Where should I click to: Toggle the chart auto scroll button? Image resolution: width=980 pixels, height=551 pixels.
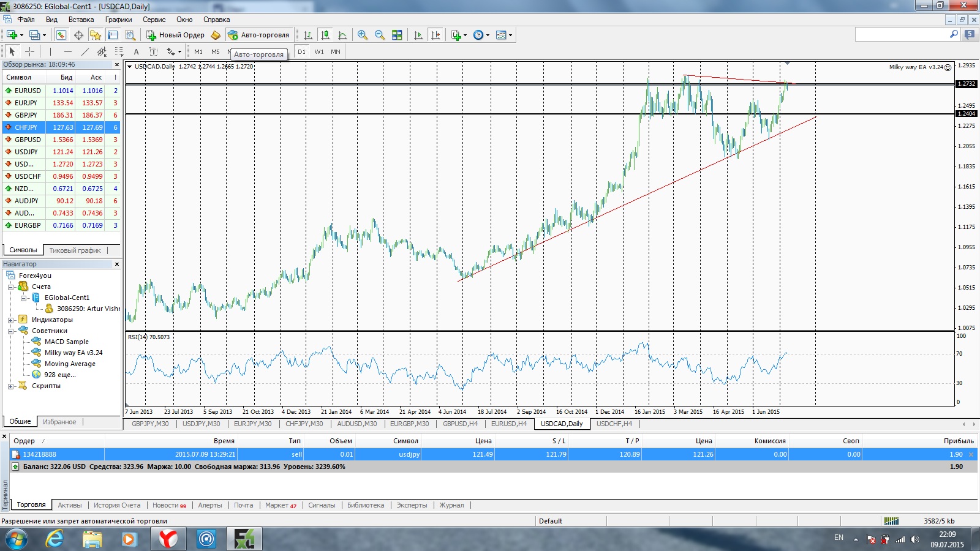coord(418,35)
